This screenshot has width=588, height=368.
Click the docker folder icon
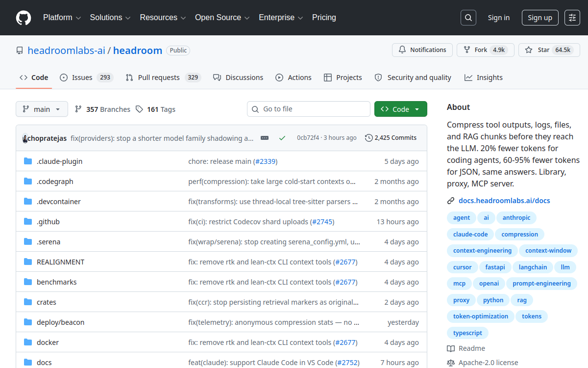[28, 342]
